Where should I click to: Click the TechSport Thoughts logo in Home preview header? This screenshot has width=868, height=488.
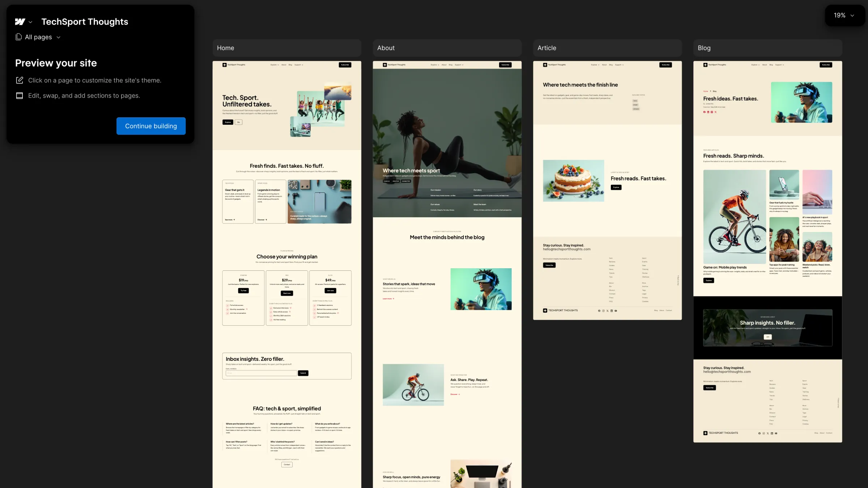pyautogui.click(x=233, y=65)
